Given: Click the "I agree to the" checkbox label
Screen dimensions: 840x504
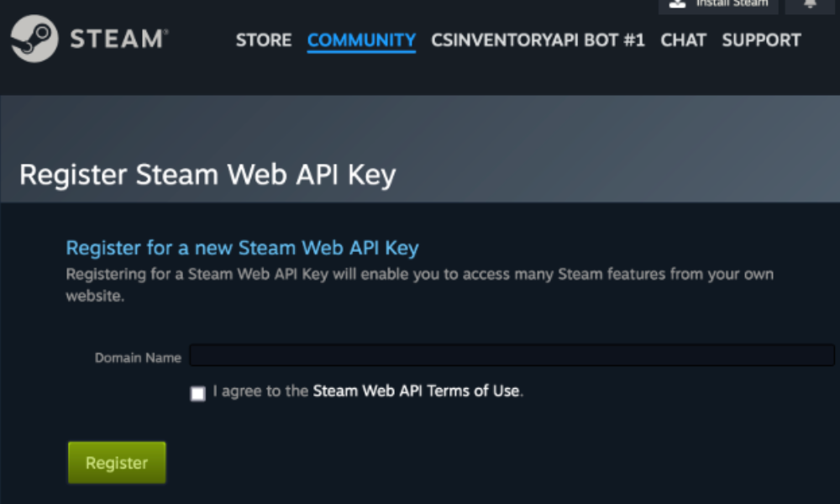Looking at the screenshot, I should (x=260, y=391).
